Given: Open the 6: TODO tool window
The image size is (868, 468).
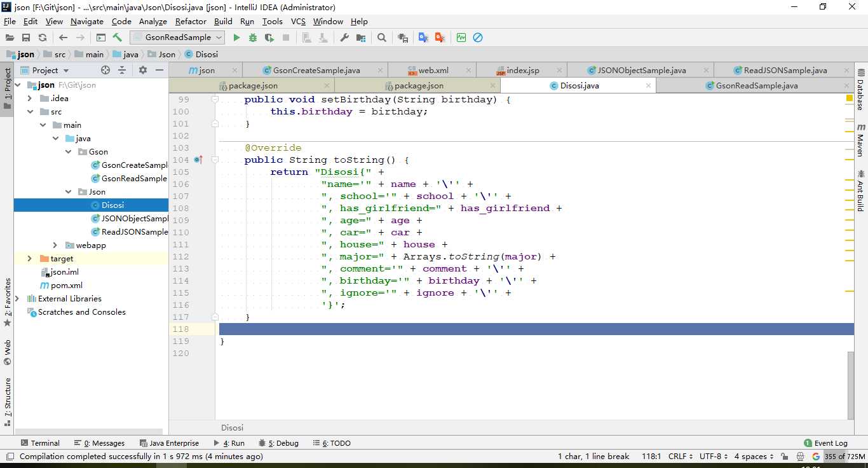Looking at the screenshot, I should pyautogui.click(x=330, y=443).
